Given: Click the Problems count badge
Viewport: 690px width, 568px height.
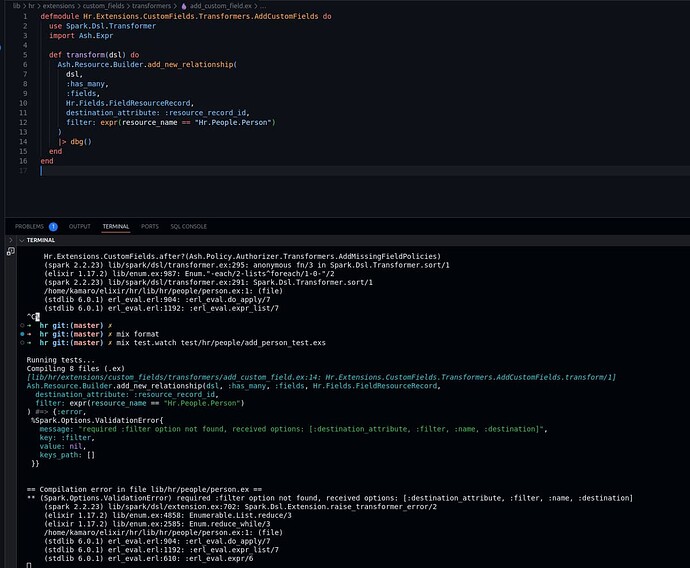Looking at the screenshot, I should point(53,227).
